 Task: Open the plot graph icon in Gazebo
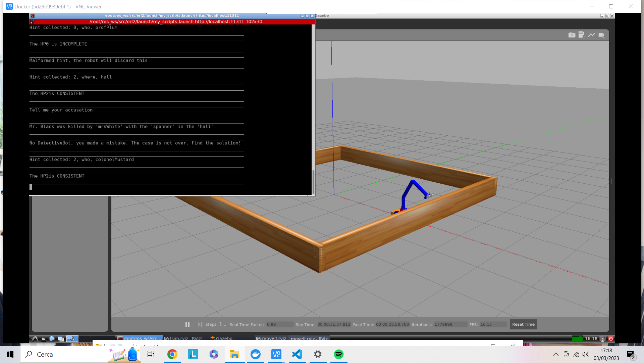point(591,35)
